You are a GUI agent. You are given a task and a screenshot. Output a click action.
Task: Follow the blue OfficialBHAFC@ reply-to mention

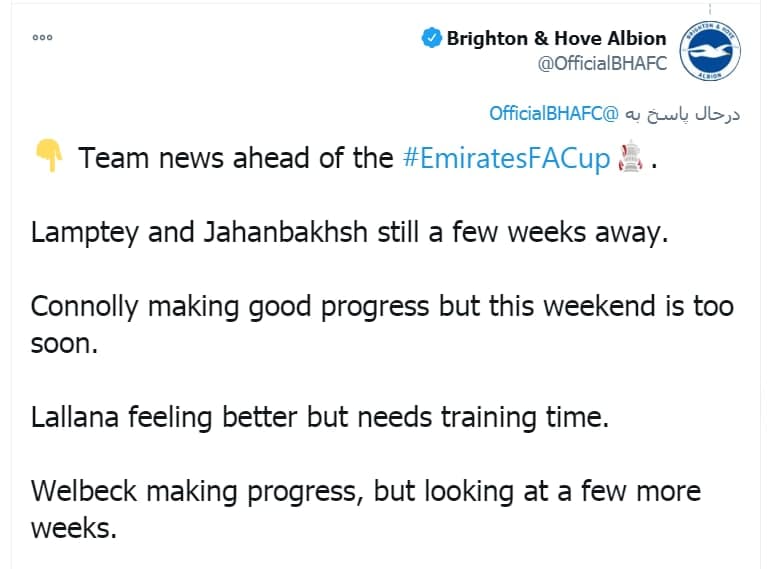pyautogui.click(x=554, y=114)
